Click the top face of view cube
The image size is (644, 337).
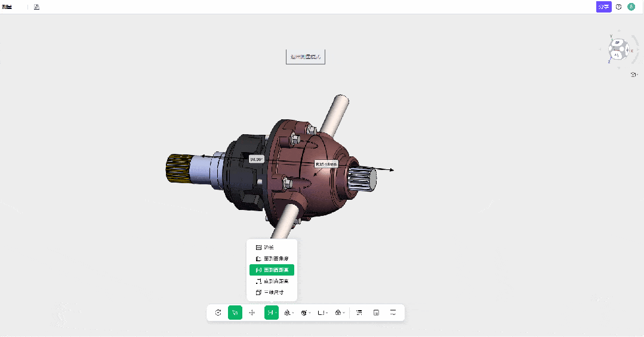click(617, 43)
